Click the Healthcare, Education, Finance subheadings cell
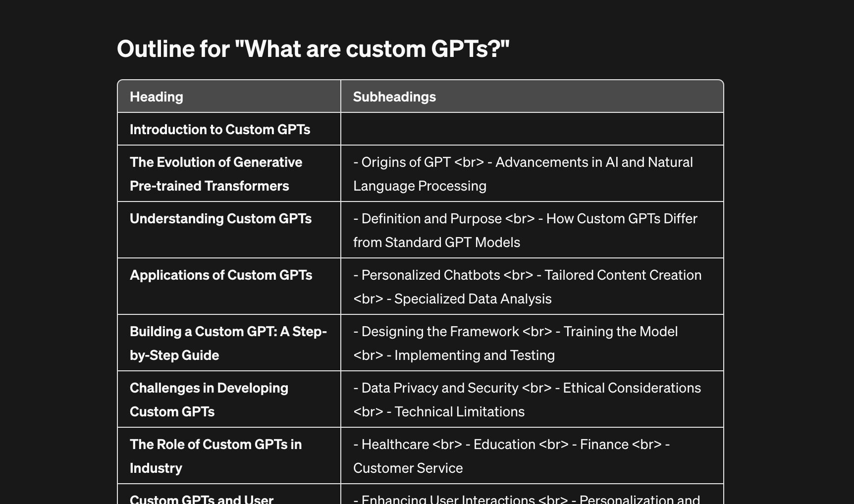The image size is (854, 504). (532, 456)
